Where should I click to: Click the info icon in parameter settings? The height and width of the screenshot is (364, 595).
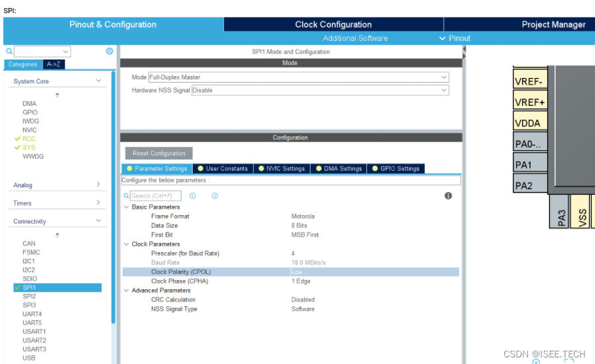(x=448, y=196)
